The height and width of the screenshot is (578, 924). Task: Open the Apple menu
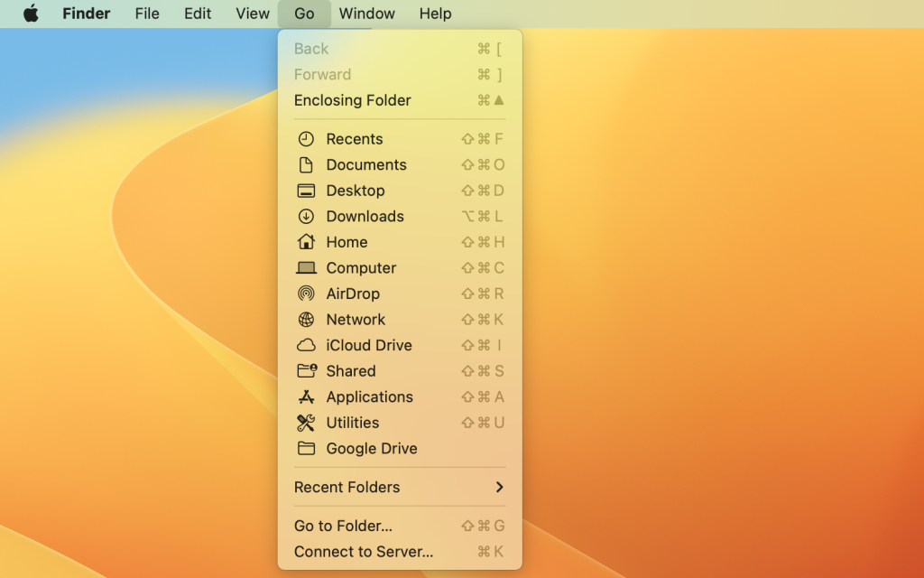[x=31, y=14]
